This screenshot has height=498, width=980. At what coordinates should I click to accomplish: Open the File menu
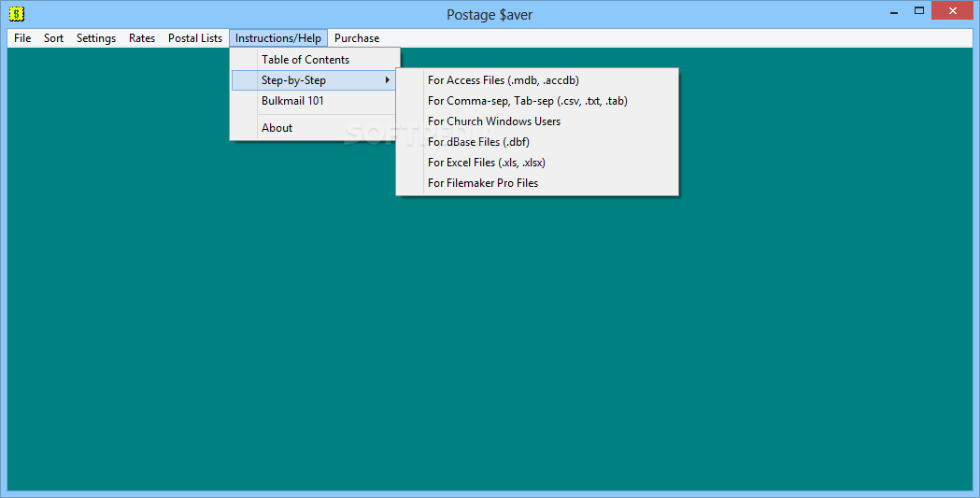[22, 38]
